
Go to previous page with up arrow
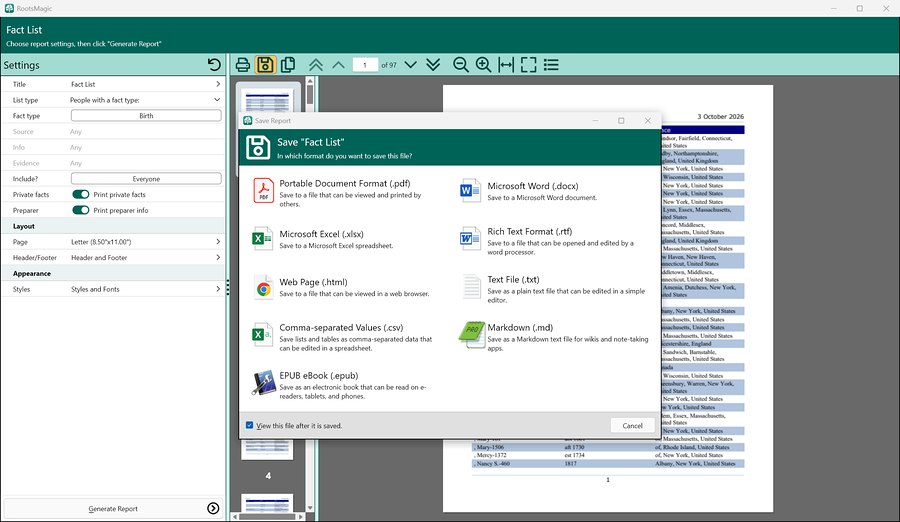(x=339, y=65)
